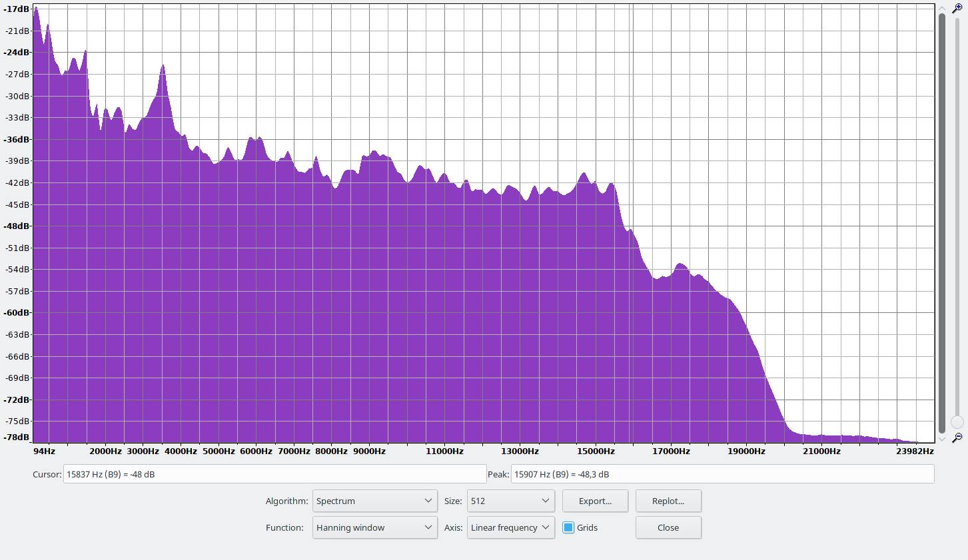The width and height of the screenshot is (968, 560).
Task: Click the vertical zoom slider knob
Action: click(x=957, y=422)
